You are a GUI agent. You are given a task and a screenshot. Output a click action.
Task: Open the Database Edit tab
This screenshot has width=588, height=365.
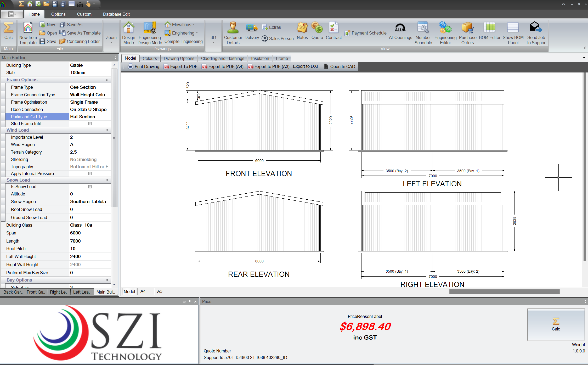pyautogui.click(x=116, y=14)
